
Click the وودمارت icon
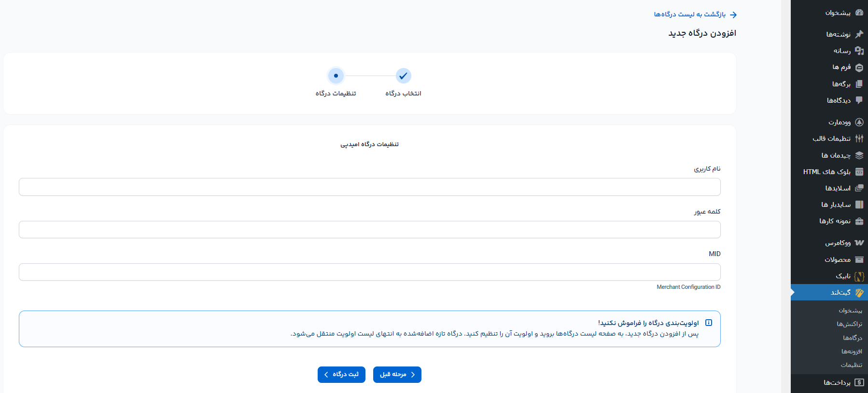pos(859,122)
